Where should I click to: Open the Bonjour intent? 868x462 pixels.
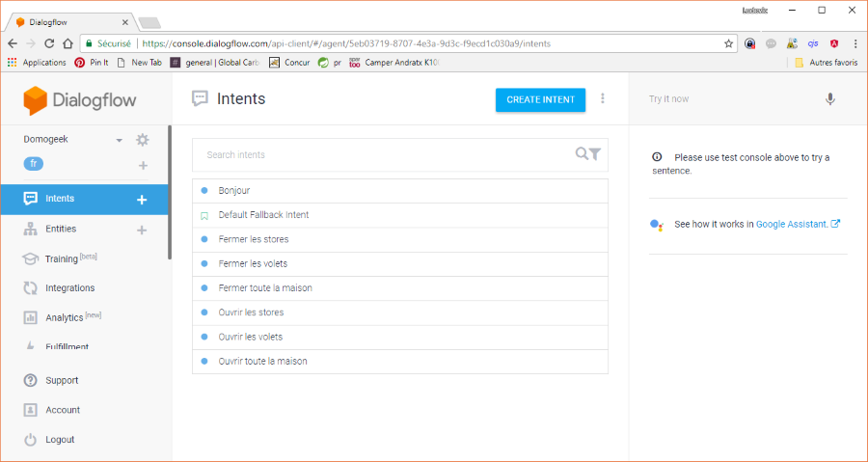point(400,190)
